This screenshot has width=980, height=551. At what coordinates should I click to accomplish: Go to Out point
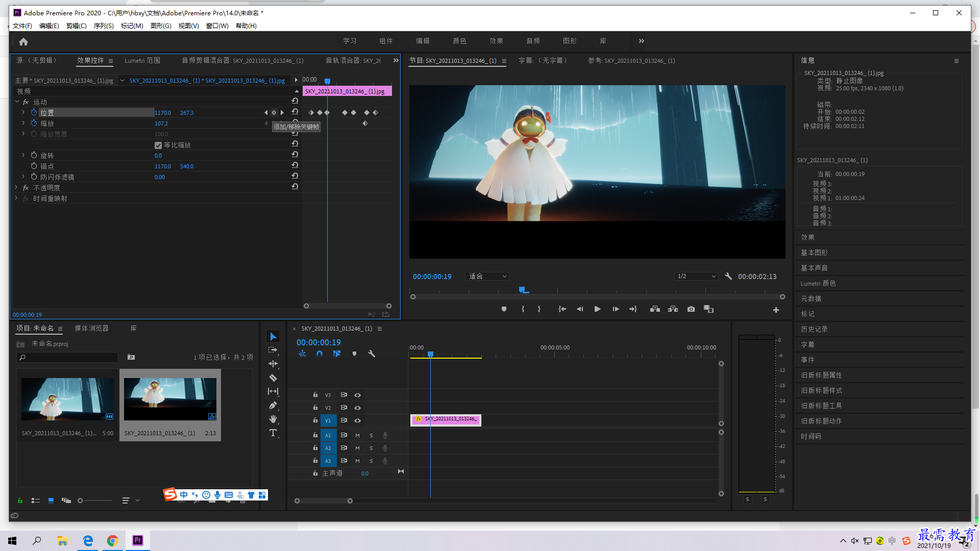click(633, 309)
